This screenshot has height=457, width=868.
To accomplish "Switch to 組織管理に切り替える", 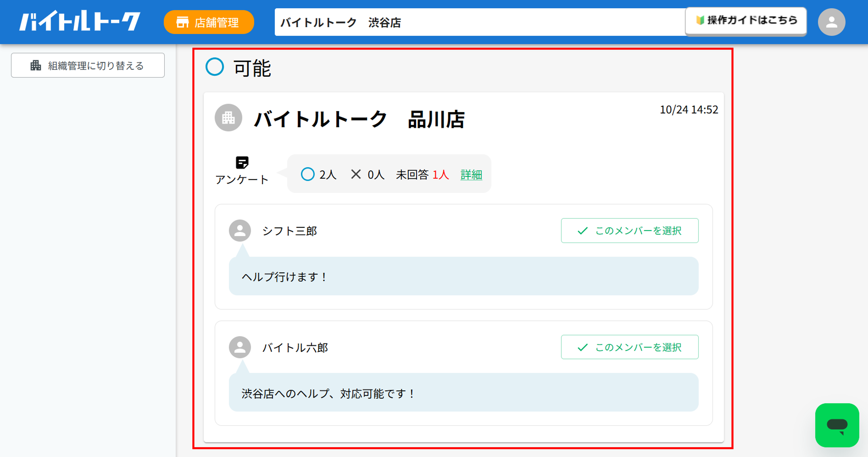I will pos(88,65).
